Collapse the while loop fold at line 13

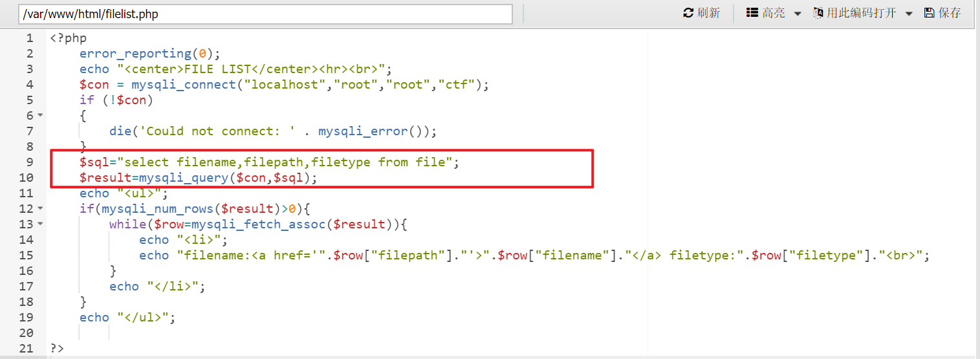click(x=40, y=224)
